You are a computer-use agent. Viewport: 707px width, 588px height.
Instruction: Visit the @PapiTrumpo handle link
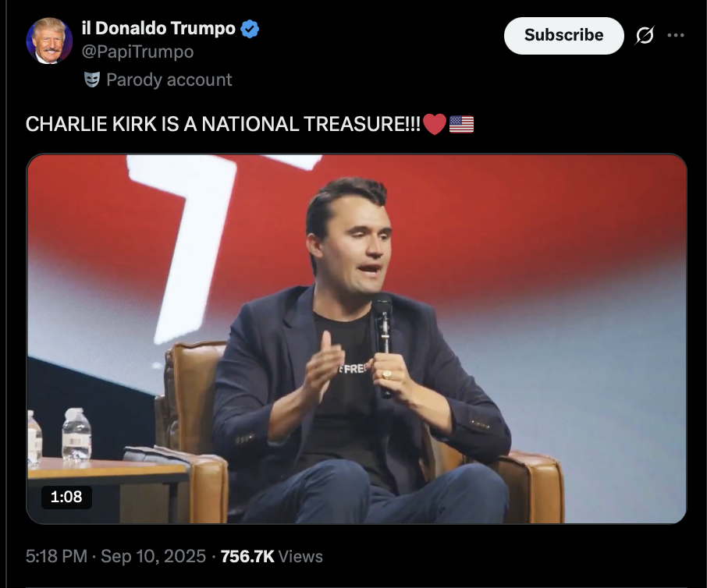(x=137, y=51)
